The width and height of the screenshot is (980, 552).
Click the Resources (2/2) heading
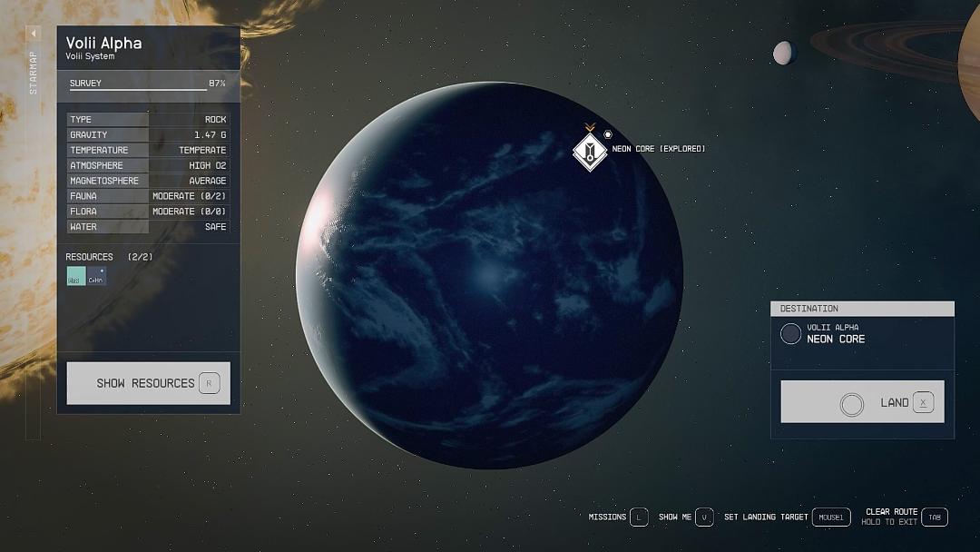pyautogui.click(x=109, y=257)
